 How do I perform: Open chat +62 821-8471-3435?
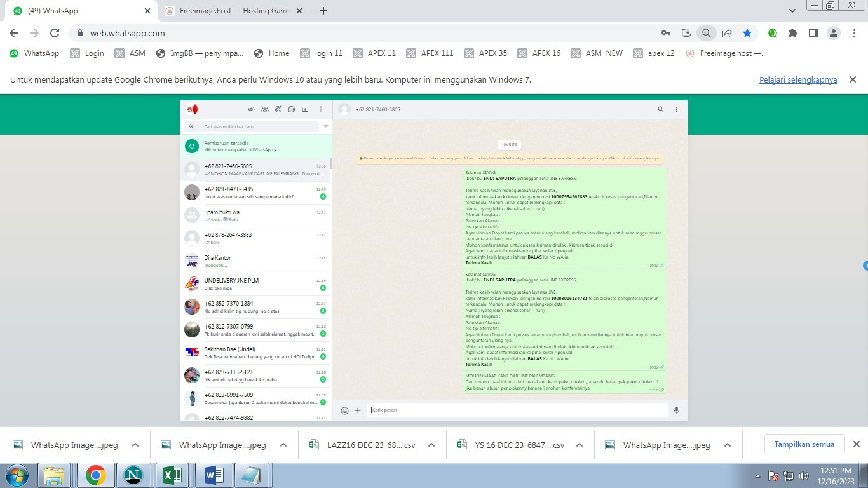(x=255, y=193)
